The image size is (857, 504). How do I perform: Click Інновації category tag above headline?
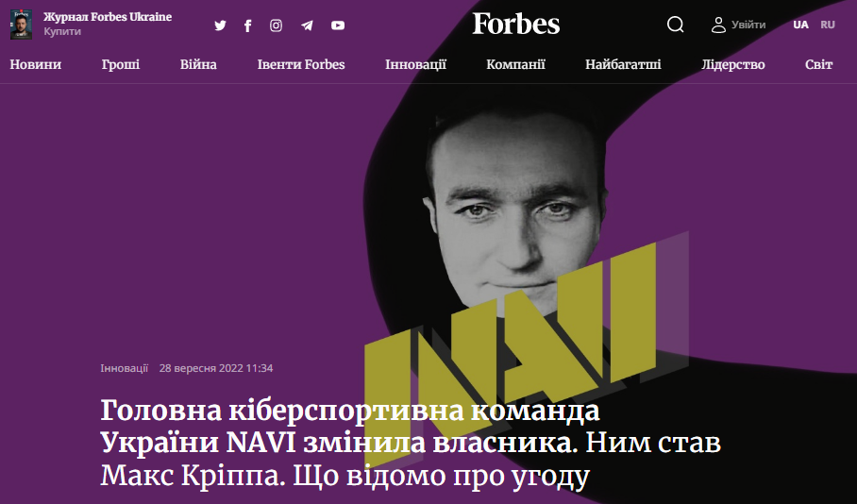(124, 368)
